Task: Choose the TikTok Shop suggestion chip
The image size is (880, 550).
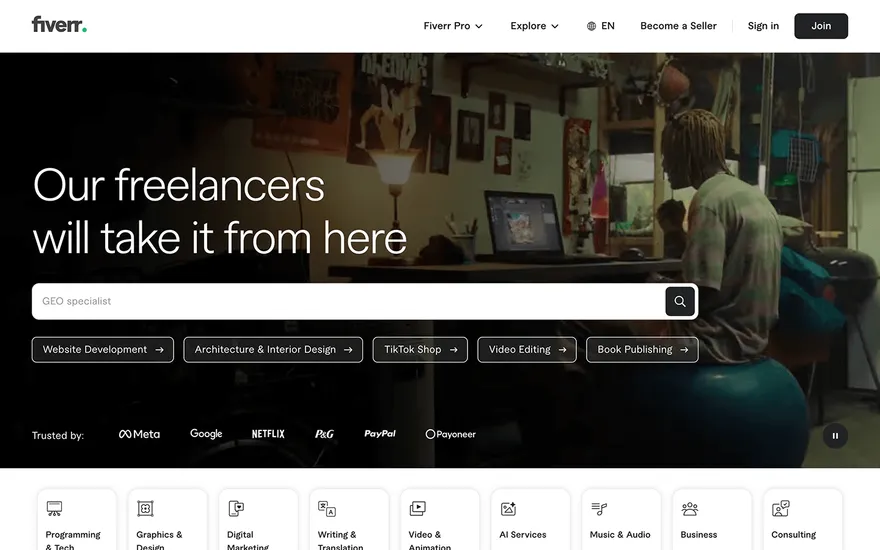Action: (420, 350)
